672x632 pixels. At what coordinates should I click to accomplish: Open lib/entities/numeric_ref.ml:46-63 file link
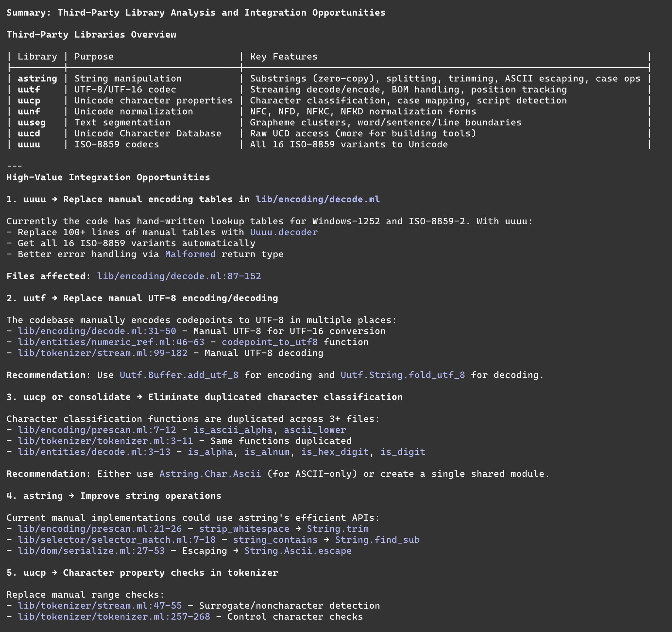111,342
